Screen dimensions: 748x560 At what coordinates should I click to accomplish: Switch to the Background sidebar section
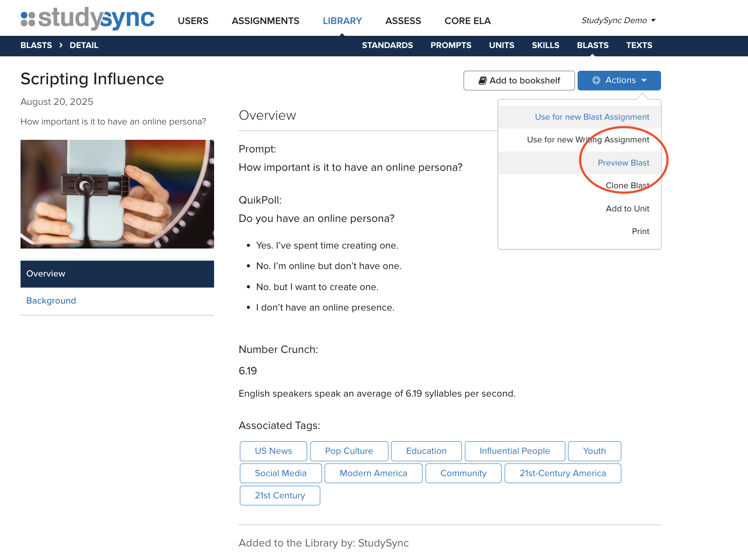tap(51, 301)
